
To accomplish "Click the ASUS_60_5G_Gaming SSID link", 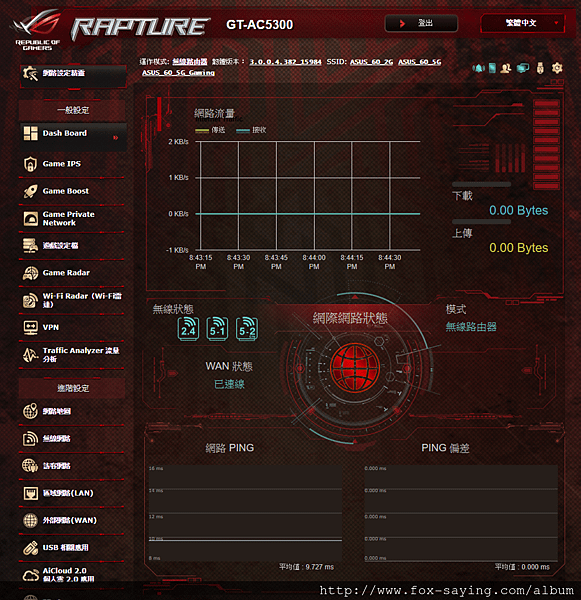I will pyautogui.click(x=178, y=73).
